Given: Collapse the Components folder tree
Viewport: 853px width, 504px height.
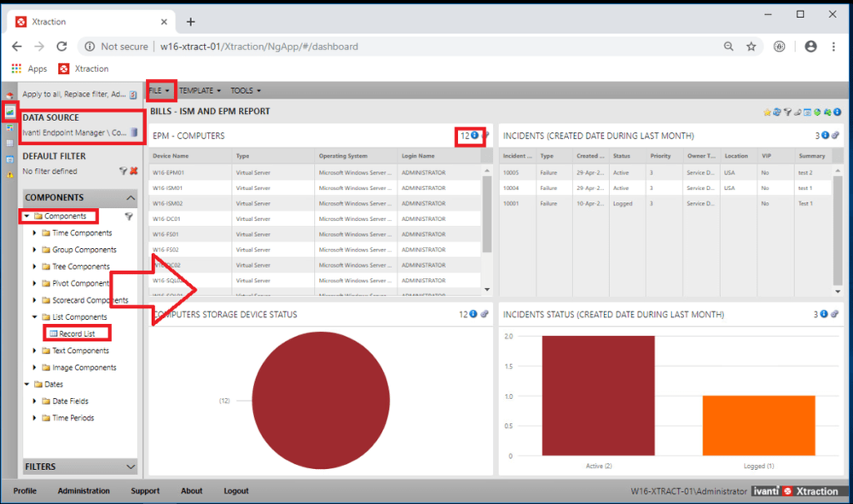Looking at the screenshot, I should [x=27, y=216].
